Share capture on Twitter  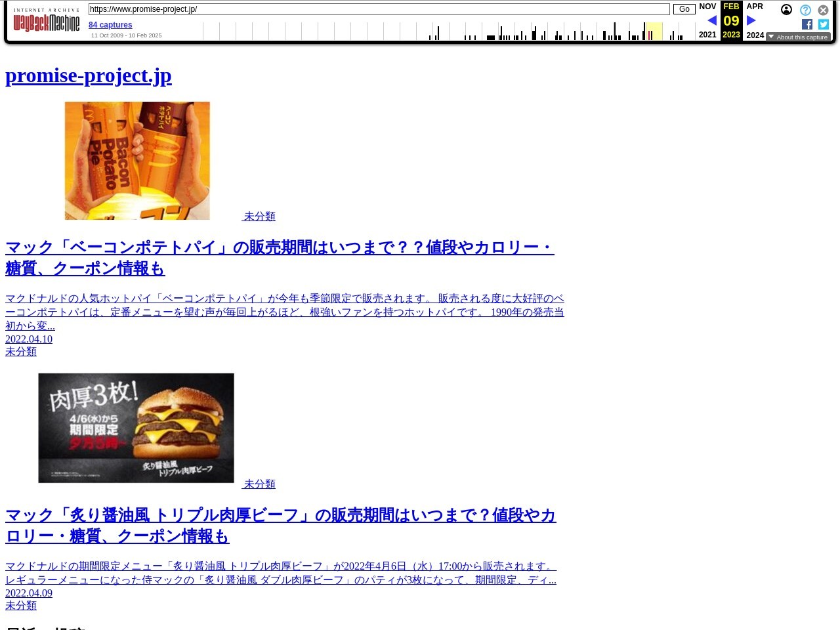824,24
